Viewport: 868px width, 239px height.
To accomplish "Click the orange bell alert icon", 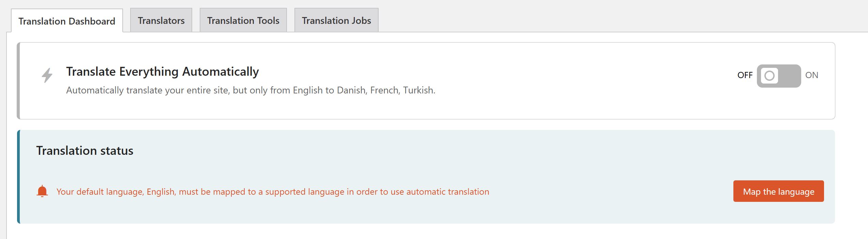I will (42, 191).
